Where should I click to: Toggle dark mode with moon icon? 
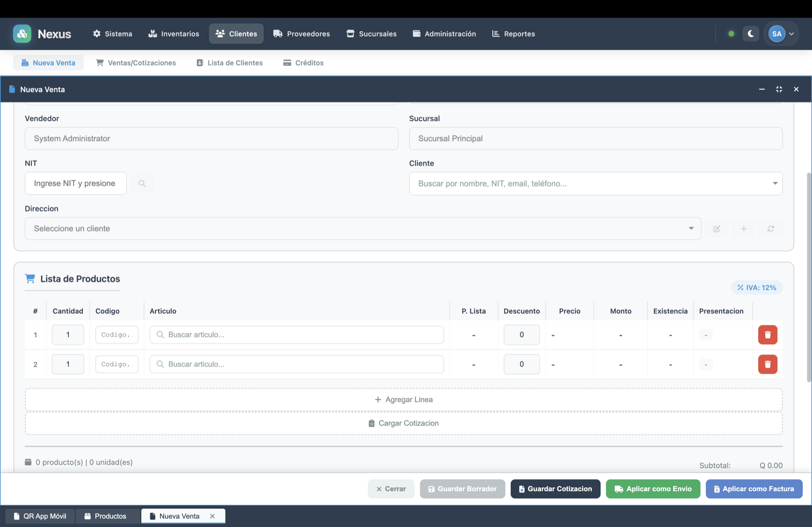point(751,34)
